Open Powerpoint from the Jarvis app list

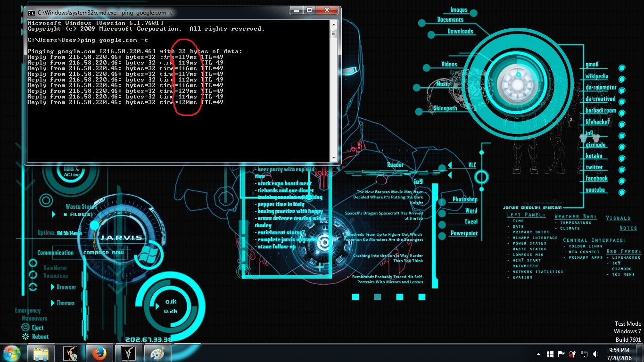[464, 233]
